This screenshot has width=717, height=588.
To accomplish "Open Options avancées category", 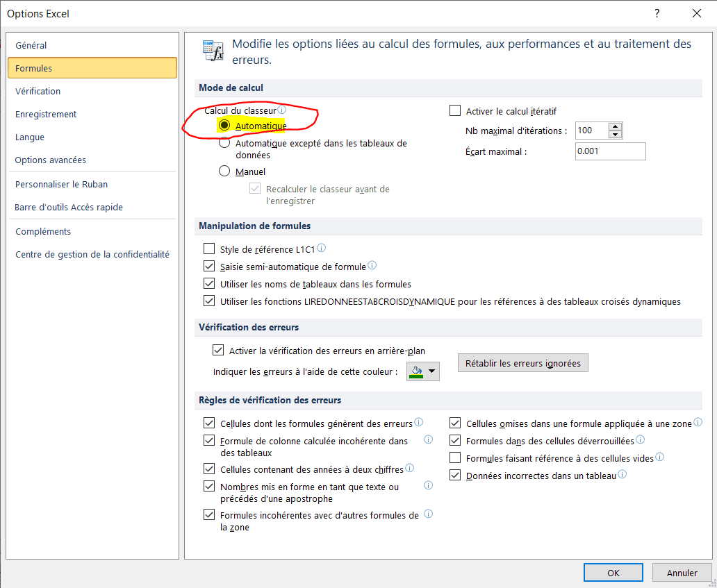I will [x=92, y=160].
